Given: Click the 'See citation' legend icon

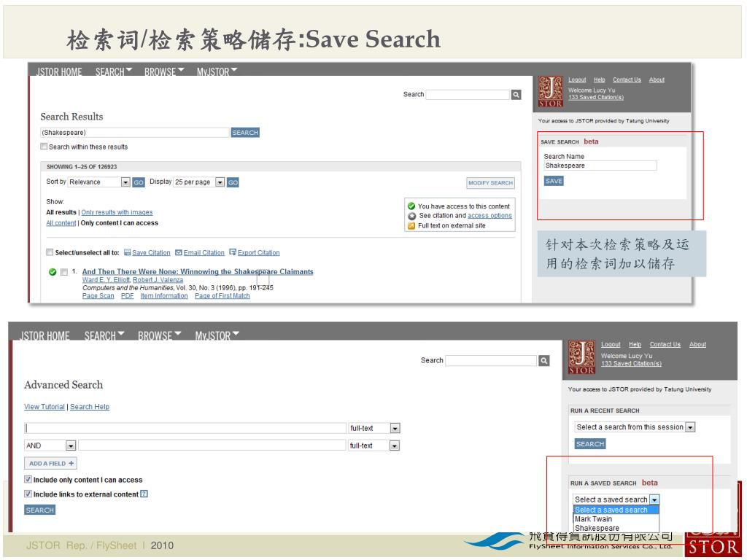Looking at the screenshot, I should (x=411, y=216).
